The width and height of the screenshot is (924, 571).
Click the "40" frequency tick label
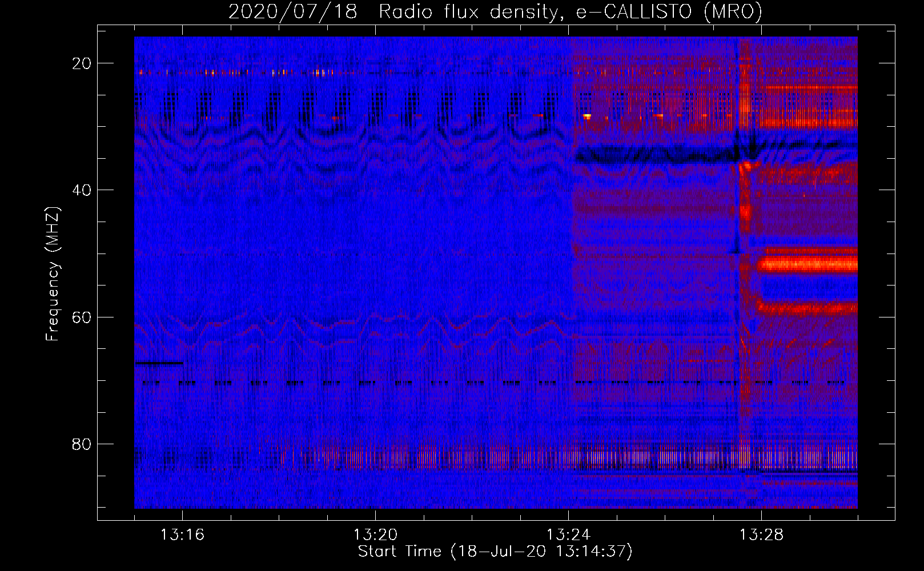tap(82, 190)
